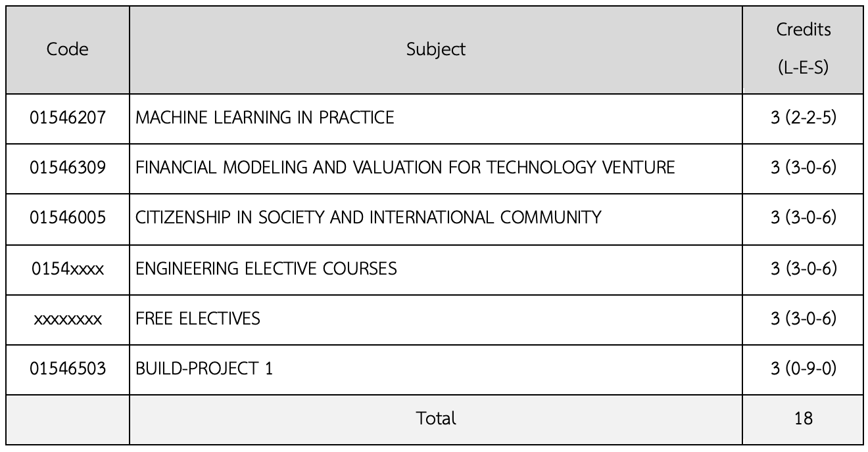868x452 pixels.
Task: Click the total credits value 18
Action: pos(803,418)
